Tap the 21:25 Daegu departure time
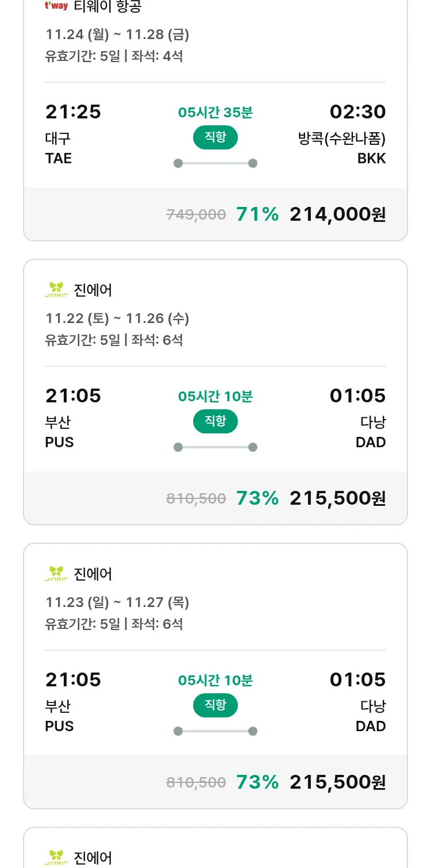The width and height of the screenshot is (431, 868). [x=73, y=112]
